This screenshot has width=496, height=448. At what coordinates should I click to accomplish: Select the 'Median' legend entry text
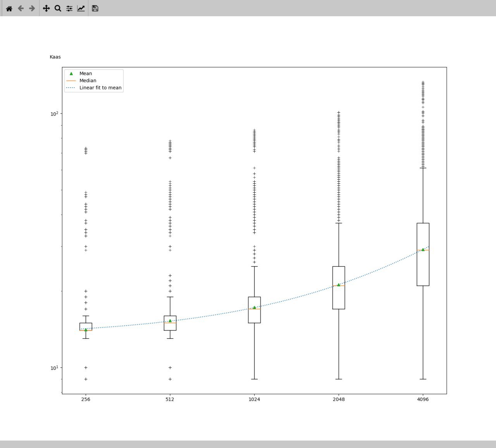[x=88, y=81]
